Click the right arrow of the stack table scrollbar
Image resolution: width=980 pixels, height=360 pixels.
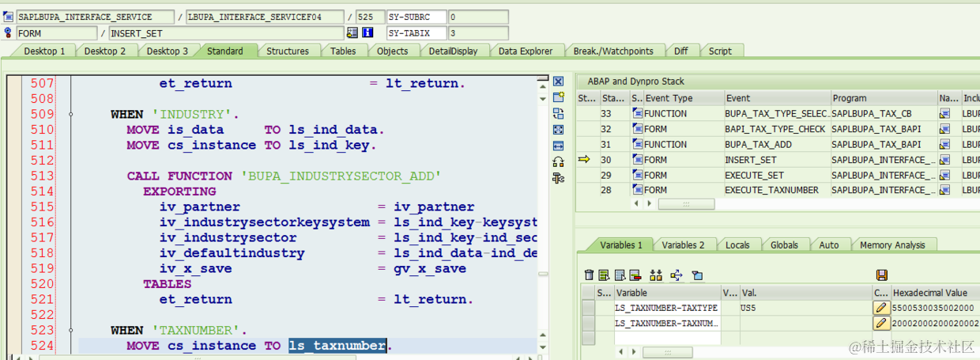[x=649, y=204]
